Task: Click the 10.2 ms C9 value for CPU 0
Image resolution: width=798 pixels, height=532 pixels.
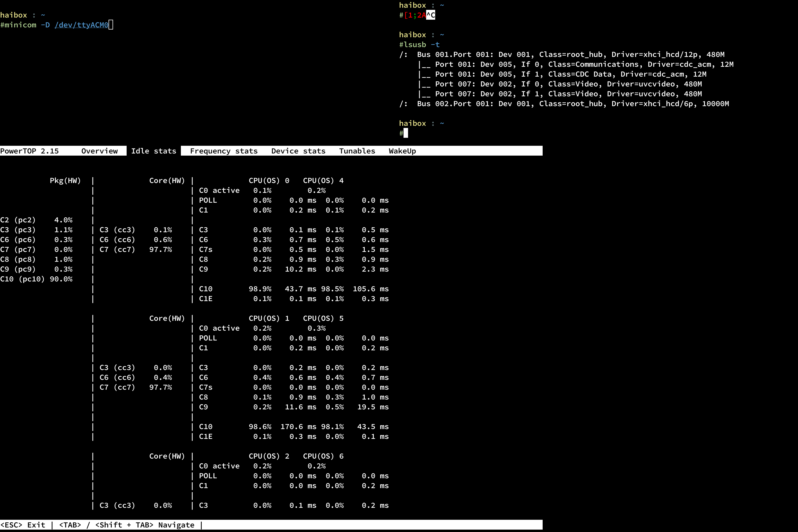Action: pos(301,269)
